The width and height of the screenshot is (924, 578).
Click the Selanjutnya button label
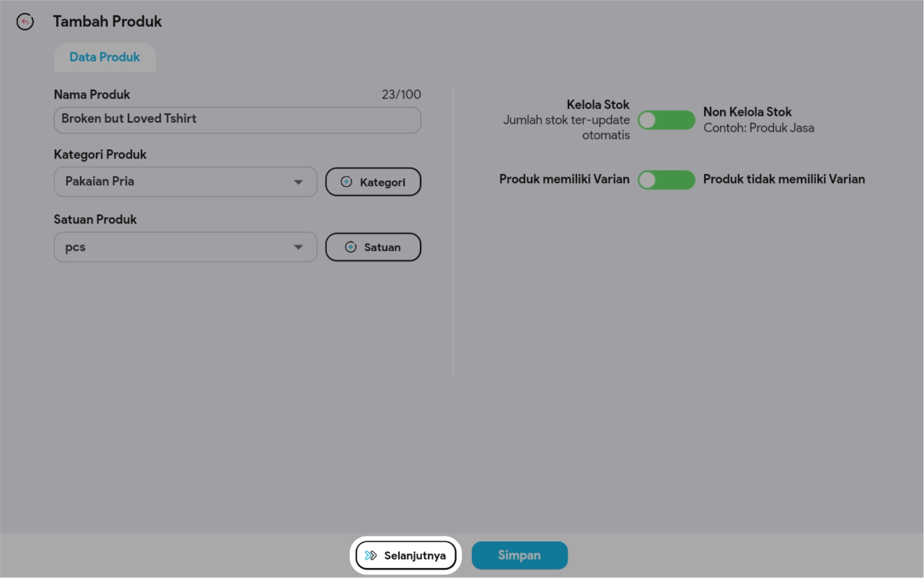[415, 556]
